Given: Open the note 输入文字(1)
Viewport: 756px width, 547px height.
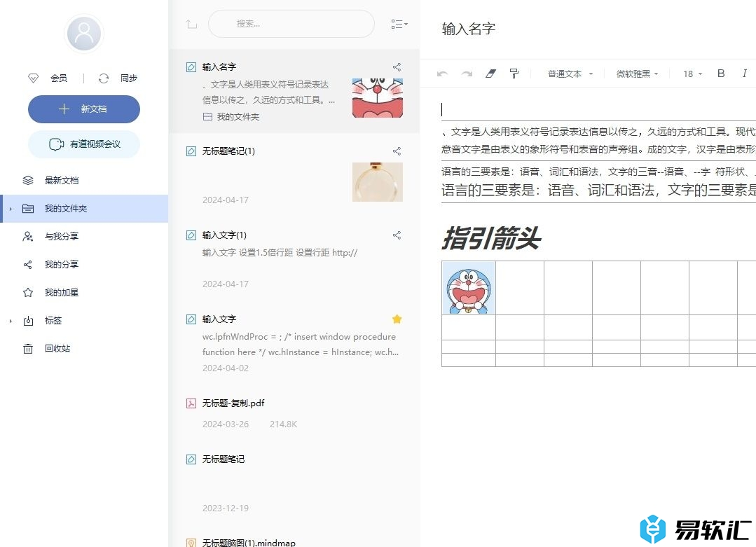Looking at the screenshot, I should pyautogui.click(x=294, y=259).
